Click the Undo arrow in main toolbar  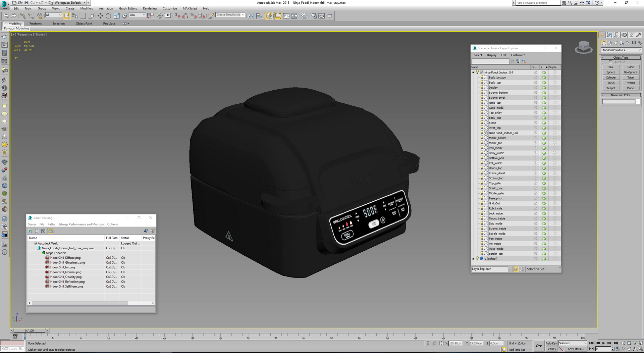(6, 16)
